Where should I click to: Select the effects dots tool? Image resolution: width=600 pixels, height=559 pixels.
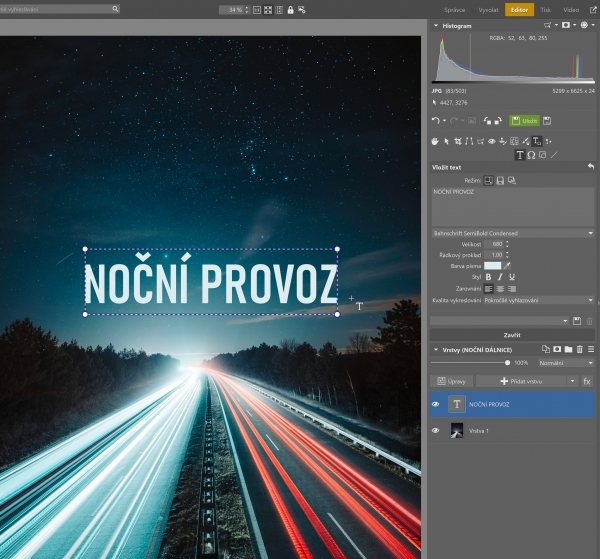(549, 142)
